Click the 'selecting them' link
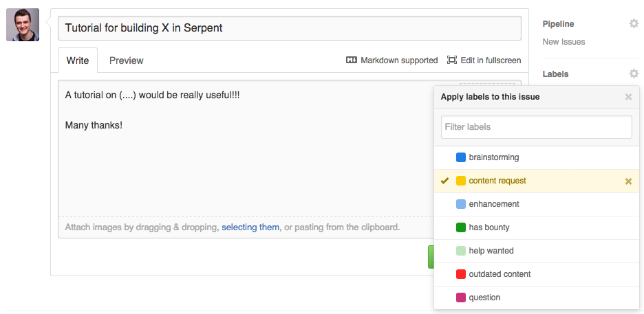This screenshot has width=644, height=314. [250, 227]
